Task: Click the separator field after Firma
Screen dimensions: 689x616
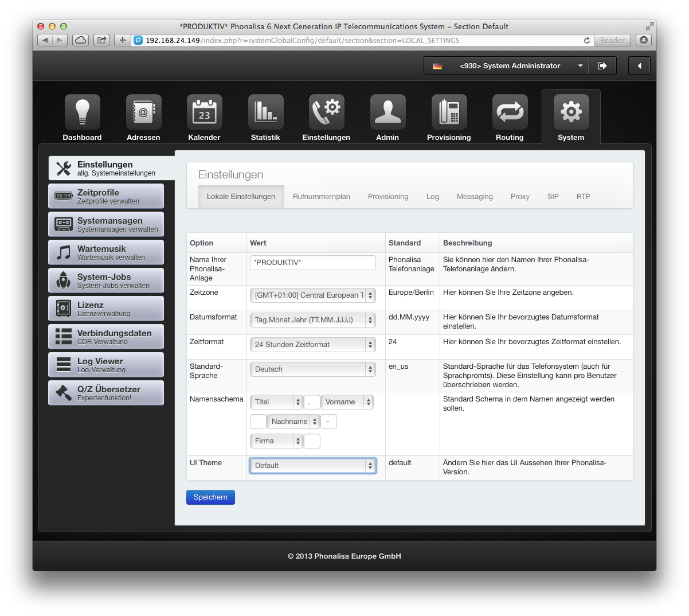Action: pyautogui.click(x=312, y=441)
